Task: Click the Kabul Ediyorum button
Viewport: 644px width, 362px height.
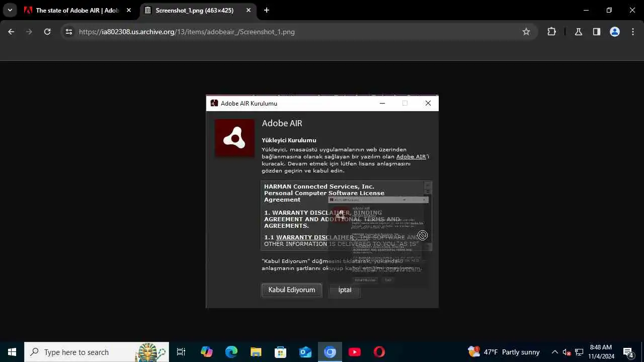Action: [291, 290]
